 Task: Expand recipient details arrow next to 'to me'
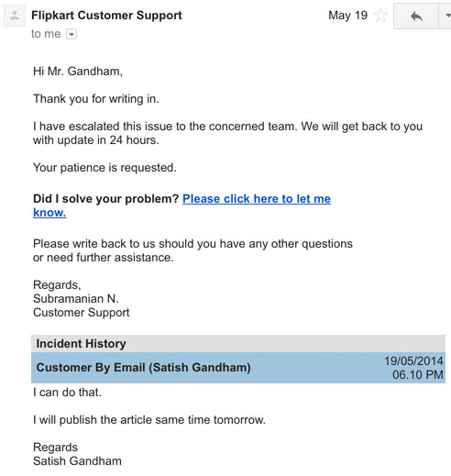(71, 34)
